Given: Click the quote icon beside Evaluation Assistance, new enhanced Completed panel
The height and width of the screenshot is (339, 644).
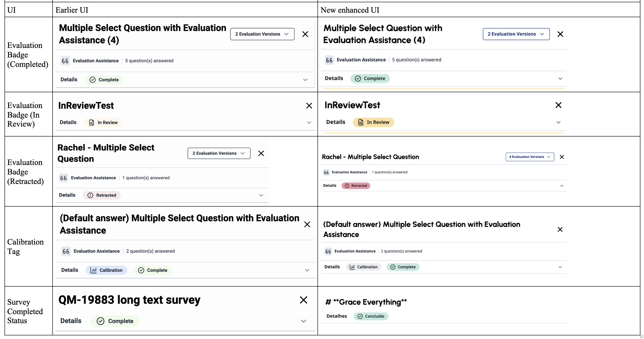Looking at the screenshot, I should tap(329, 60).
